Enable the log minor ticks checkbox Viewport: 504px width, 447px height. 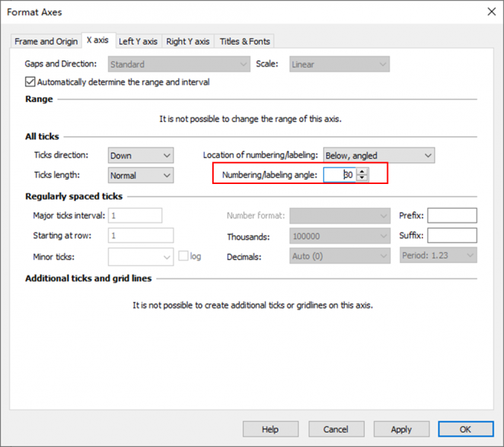click(x=183, y=256)
